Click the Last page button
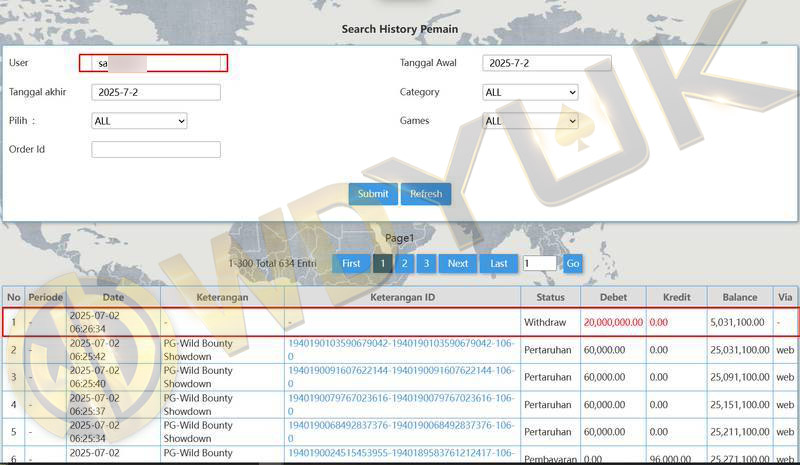The height and width of the screenshot is (465, 800). [498, 263]
